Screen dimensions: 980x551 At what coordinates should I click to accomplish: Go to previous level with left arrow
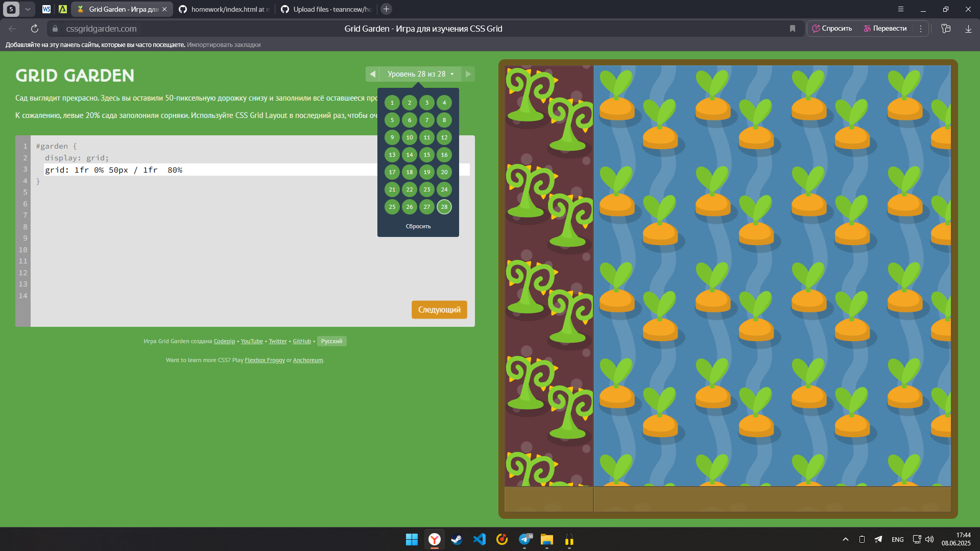point(372,74)
